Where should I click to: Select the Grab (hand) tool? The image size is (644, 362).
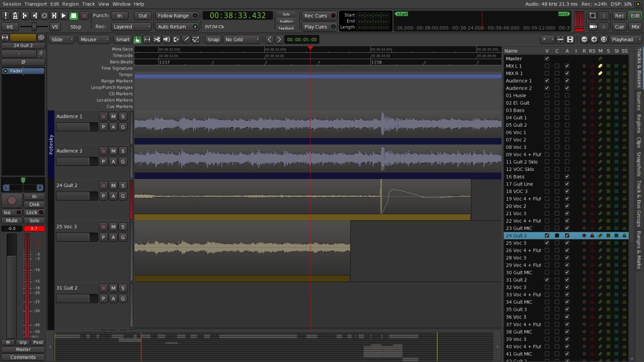(137, 39)
